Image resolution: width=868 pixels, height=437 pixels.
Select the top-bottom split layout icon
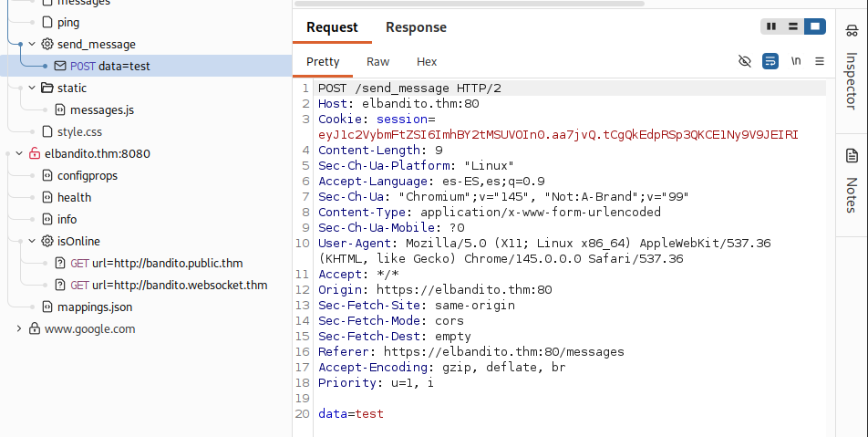pyautogui.click(x=792, y=26)
